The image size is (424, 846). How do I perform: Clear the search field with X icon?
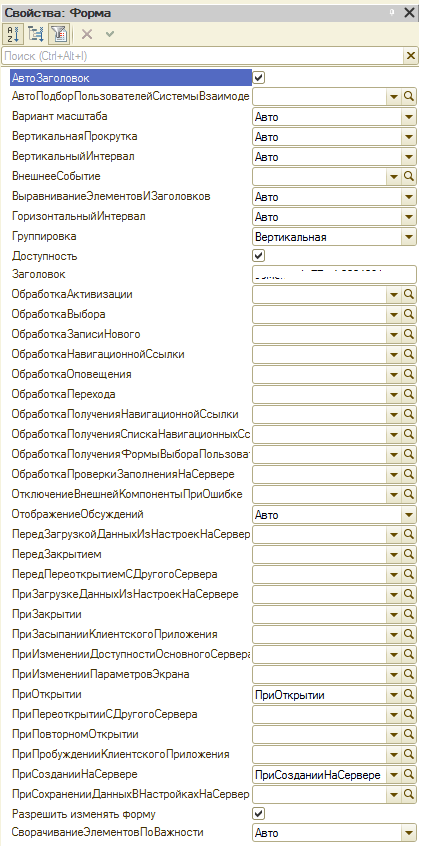(411, 56)
